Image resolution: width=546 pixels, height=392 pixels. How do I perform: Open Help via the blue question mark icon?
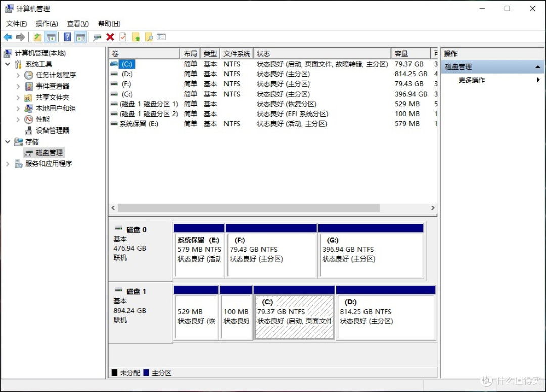67,37
